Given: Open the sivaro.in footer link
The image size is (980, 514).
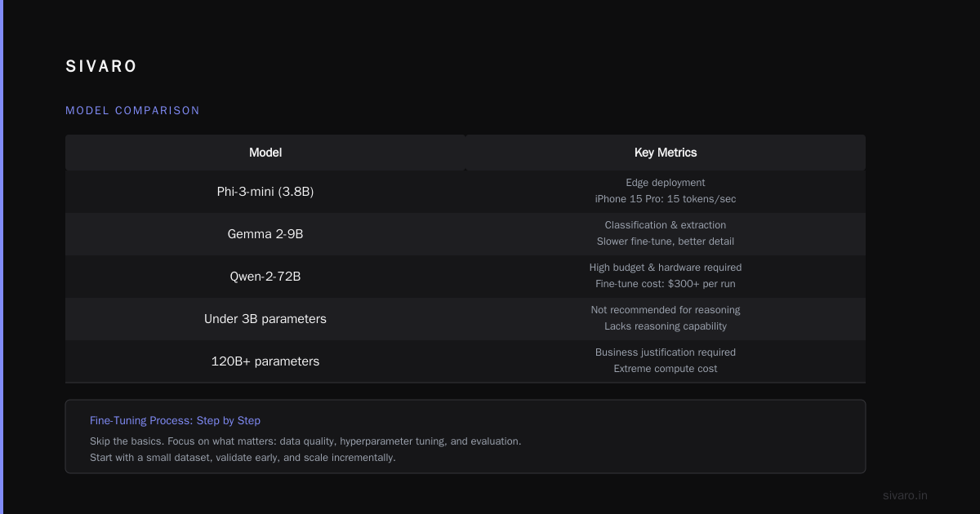Looking at the screenshot, I should tap(905, 495).
